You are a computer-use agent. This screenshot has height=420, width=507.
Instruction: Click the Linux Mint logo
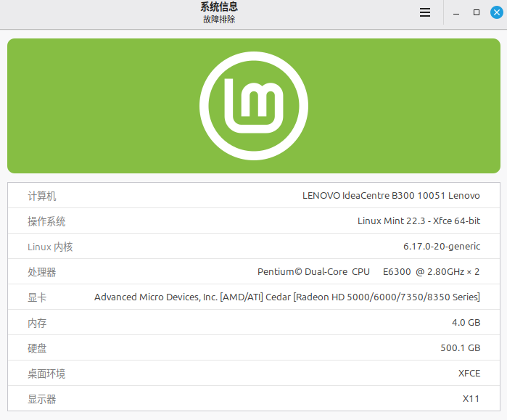click(x=254, y=106)
